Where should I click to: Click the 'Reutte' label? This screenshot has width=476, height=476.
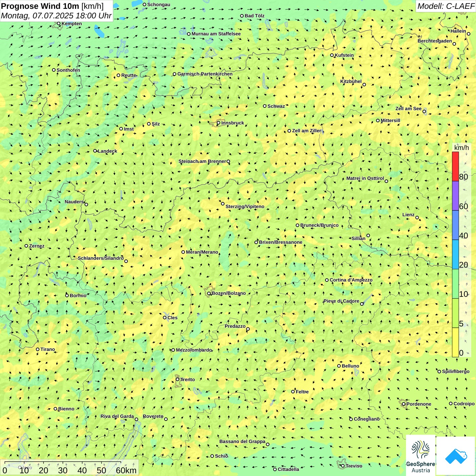[129, 75]
